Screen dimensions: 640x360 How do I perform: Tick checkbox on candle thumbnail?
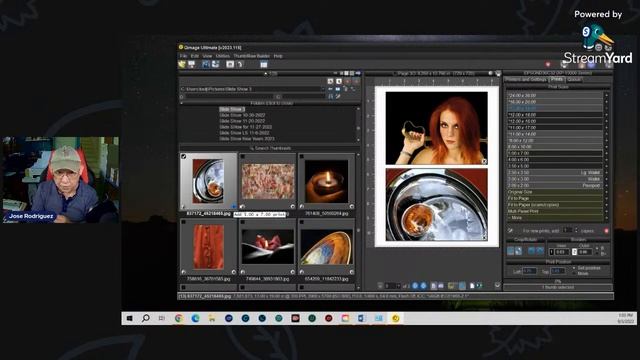click(x=302, y=156)
